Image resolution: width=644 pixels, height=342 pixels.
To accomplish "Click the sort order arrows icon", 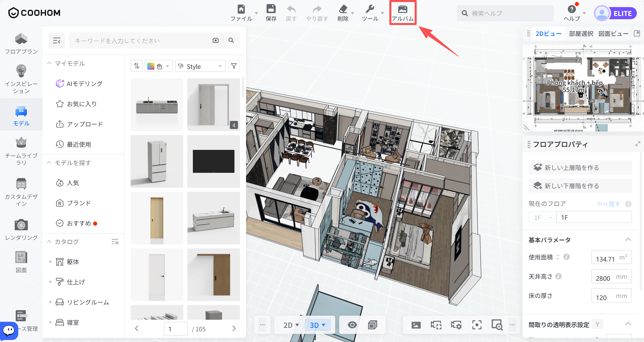I will [x=137, y=66].
